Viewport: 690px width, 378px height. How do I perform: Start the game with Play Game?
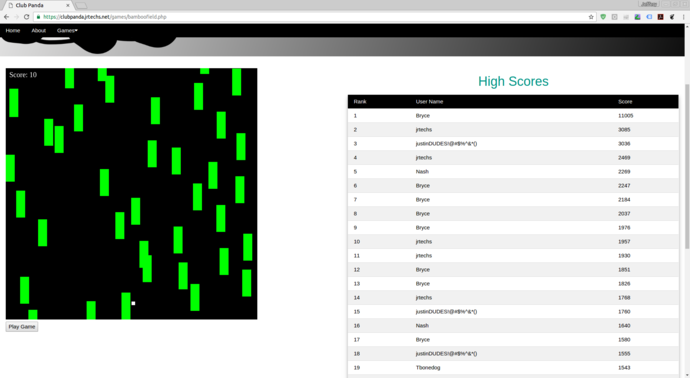(22, 327)
